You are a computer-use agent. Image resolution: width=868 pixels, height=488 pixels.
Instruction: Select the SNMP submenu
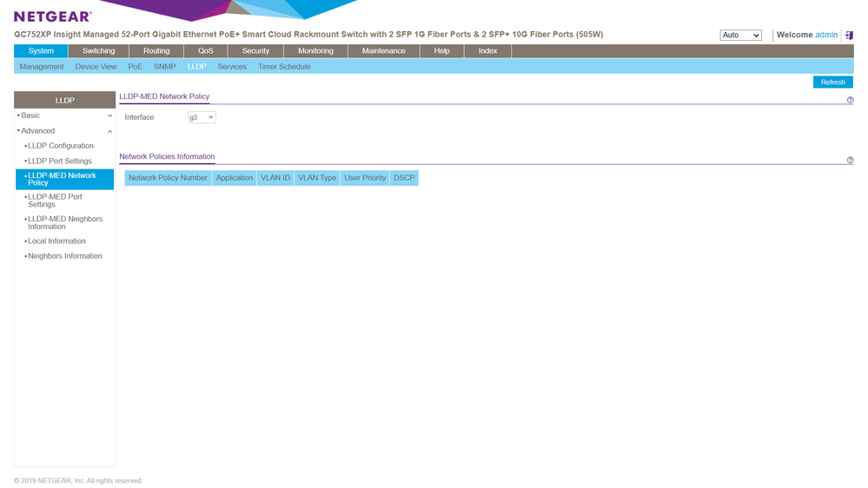[x=165, y=66]
